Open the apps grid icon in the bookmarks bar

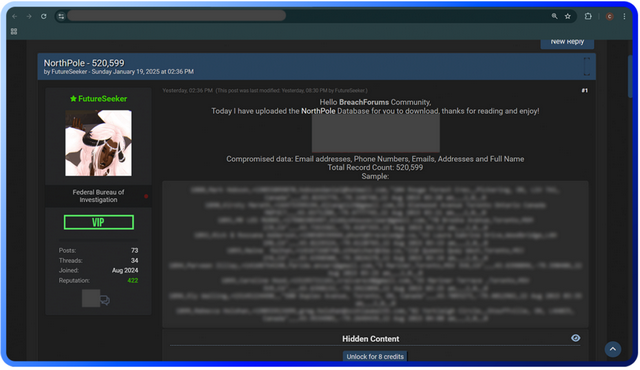[14, 31]
